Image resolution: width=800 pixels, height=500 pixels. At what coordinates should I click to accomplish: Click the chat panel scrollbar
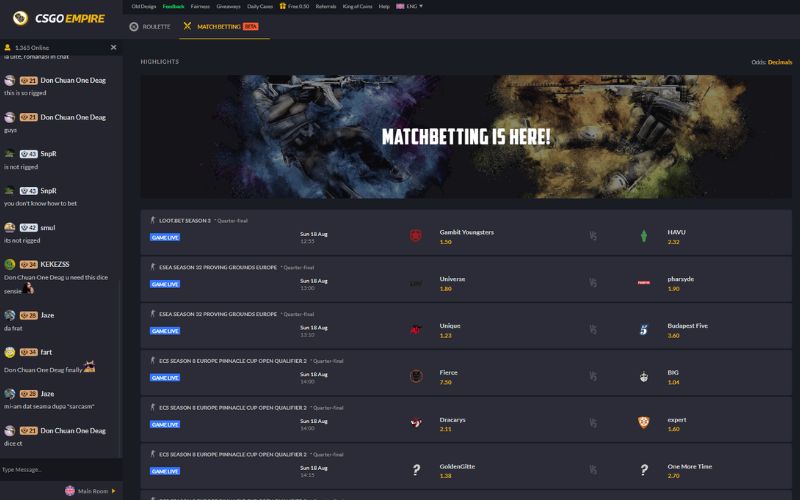coord(120,367)
